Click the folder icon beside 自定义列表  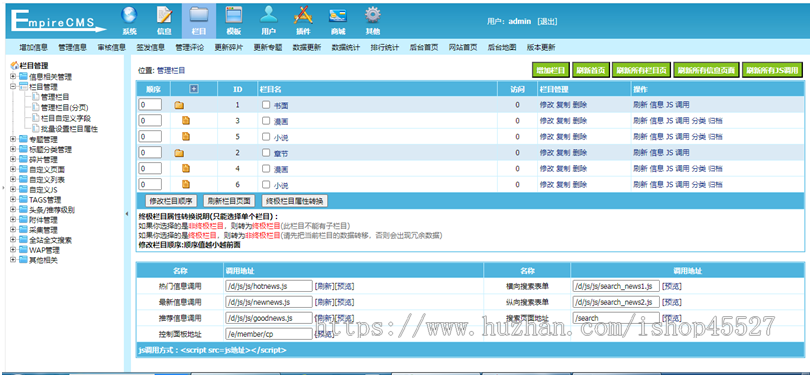(x=23, y=180)
